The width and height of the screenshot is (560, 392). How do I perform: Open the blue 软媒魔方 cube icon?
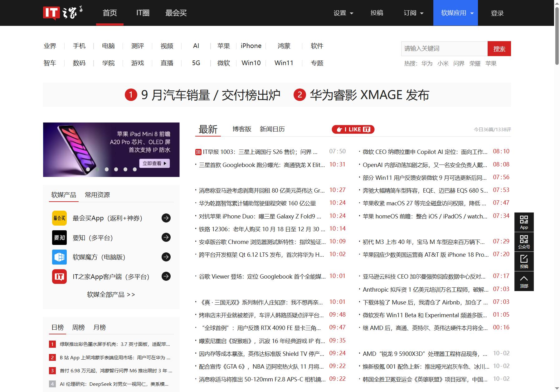(x=59, y=257)
